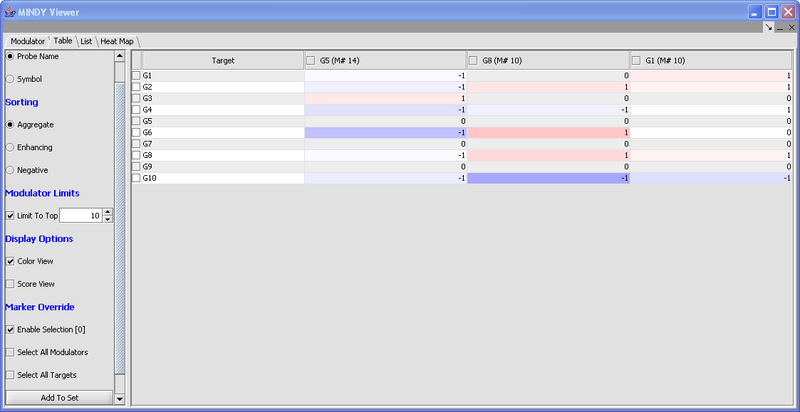The width and height of the screenshot is (800, 412).
Task: Select the Probe Name radio button
Action: point(10,57)
